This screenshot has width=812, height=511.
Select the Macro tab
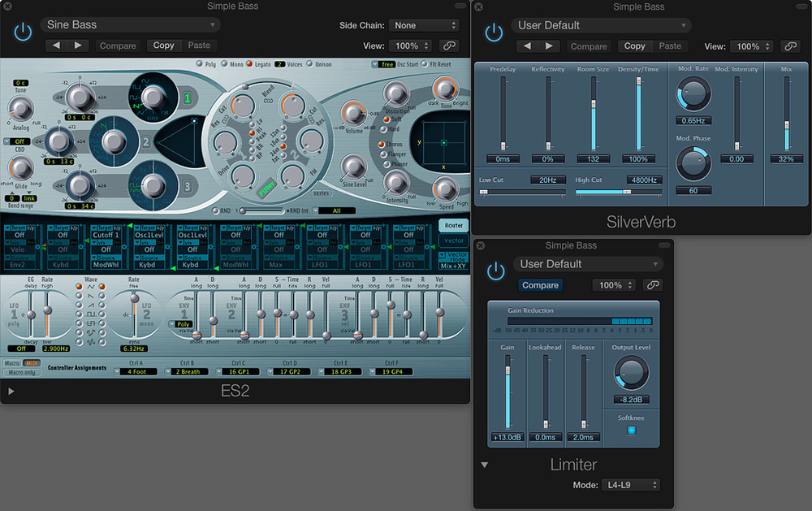[x=12, y=363]
